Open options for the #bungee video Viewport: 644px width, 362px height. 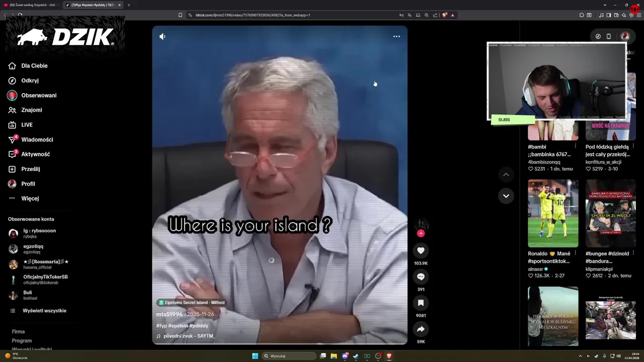(x=633, y=253)
